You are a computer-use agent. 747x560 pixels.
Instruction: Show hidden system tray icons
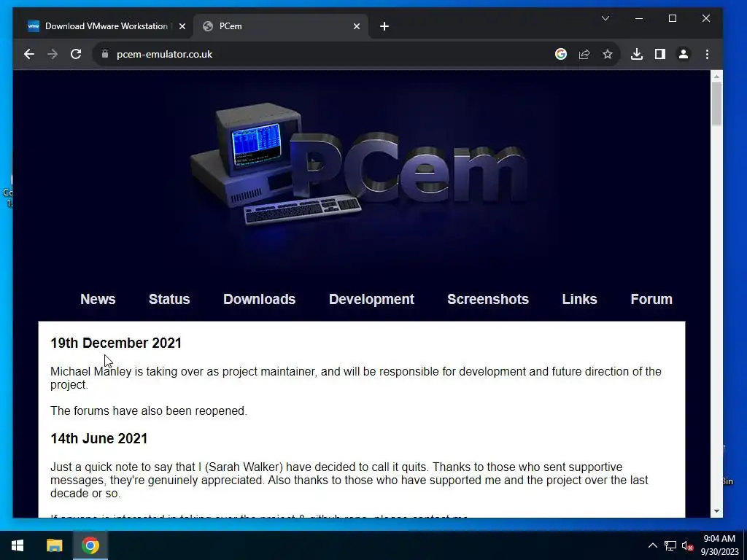pyautogui.click(x=653, y=545)
